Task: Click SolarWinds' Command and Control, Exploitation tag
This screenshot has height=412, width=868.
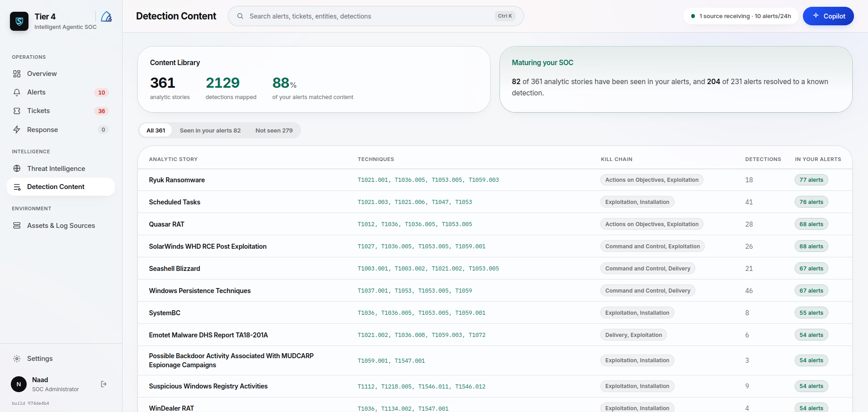Action: point(652,246)
